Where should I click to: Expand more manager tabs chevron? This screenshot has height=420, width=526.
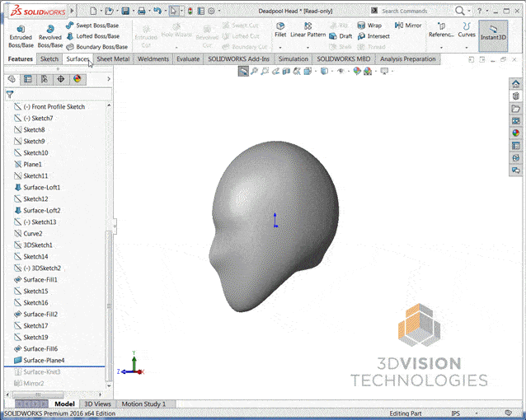(109, 79)
